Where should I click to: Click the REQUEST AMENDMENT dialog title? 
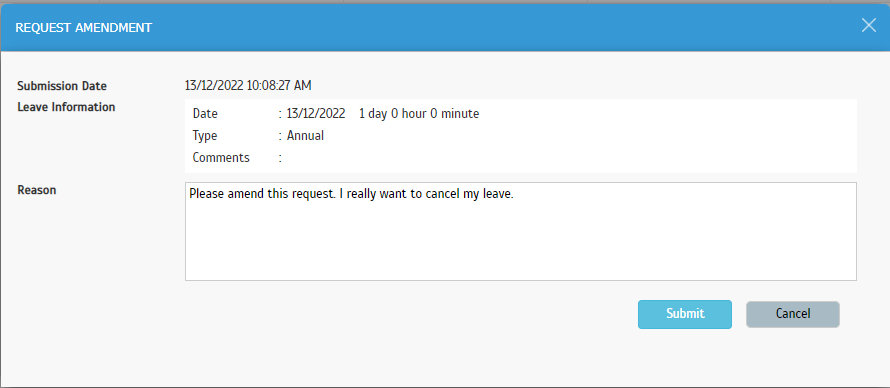tap(83, 28)
